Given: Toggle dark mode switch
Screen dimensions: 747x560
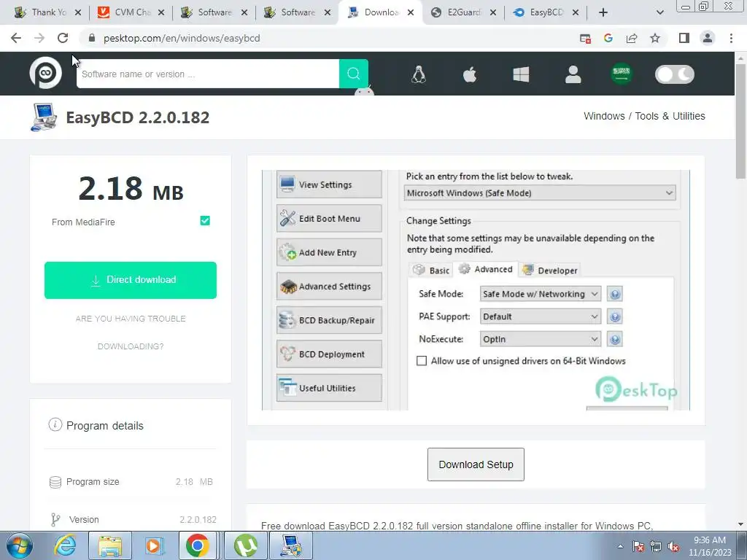Looking at the screenshot, I should (675, 74).
